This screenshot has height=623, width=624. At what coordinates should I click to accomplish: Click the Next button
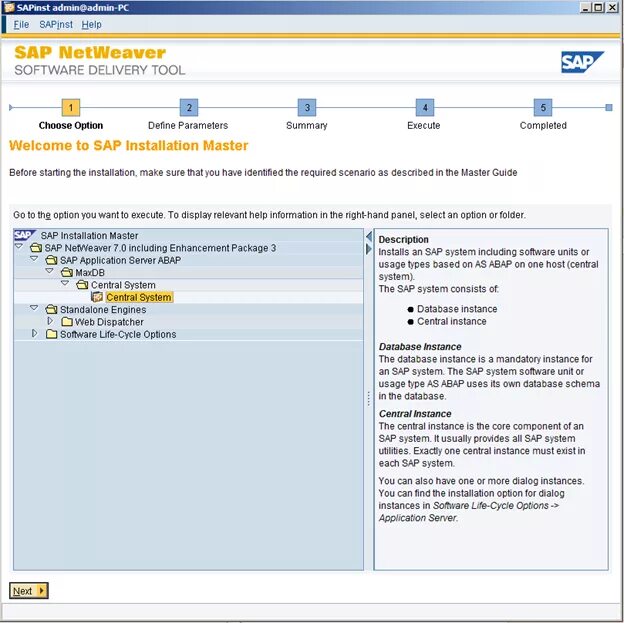(29, 591)
